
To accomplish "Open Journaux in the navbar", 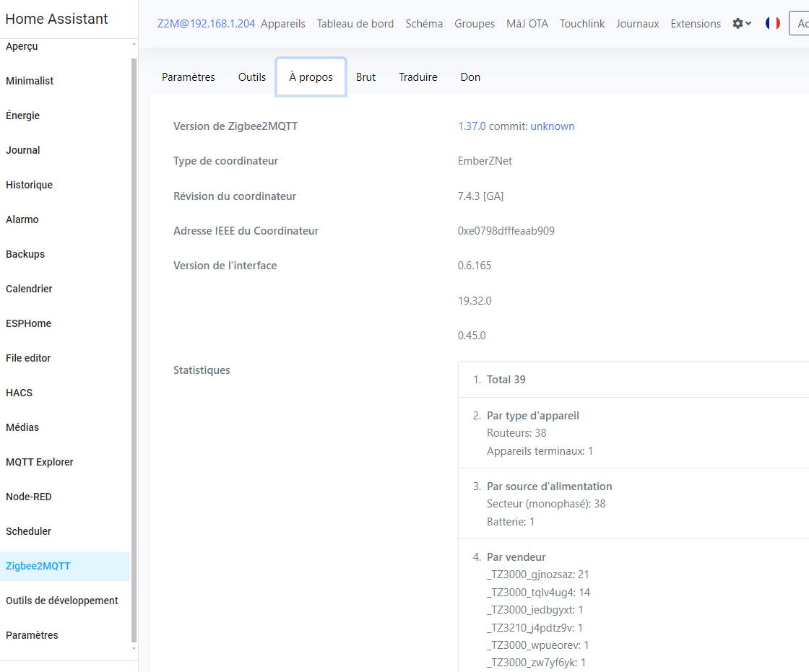I will tap(637, 24).
